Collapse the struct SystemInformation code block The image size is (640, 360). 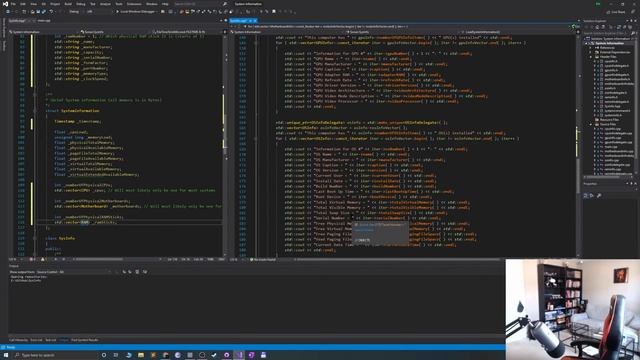(x=35, y=111)
